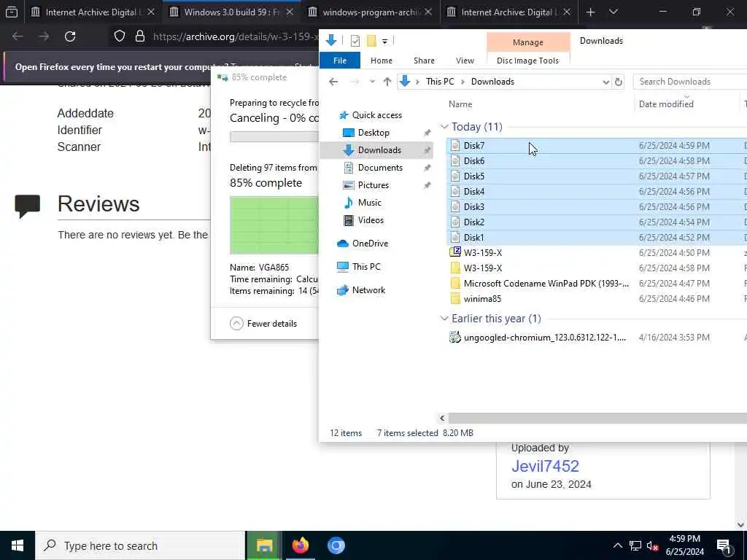Select Network in the navigation pane
747x560 pixels.
tap(368, 290)
